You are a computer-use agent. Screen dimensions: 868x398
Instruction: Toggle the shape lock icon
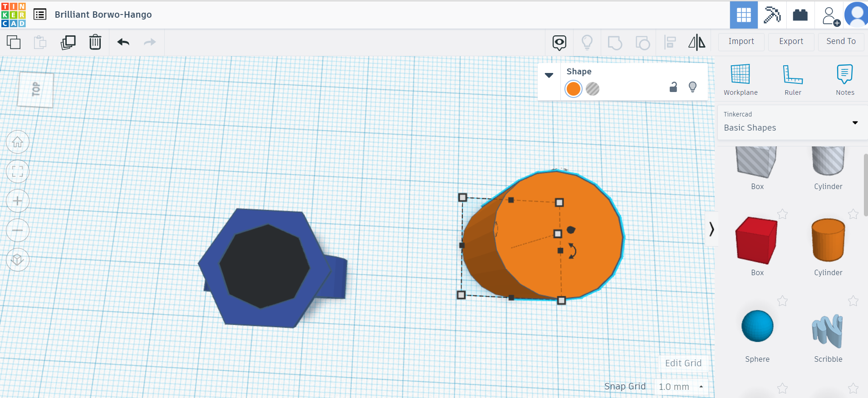click(673, 87)
